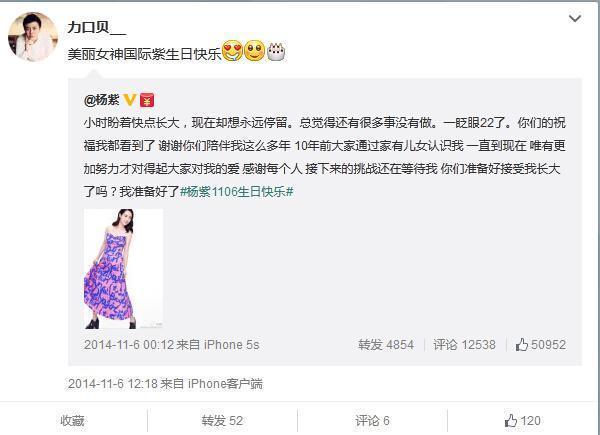Open the @杨紫 profile link
The width and height of the screenshot is (600, 435).
pos(102,100)
